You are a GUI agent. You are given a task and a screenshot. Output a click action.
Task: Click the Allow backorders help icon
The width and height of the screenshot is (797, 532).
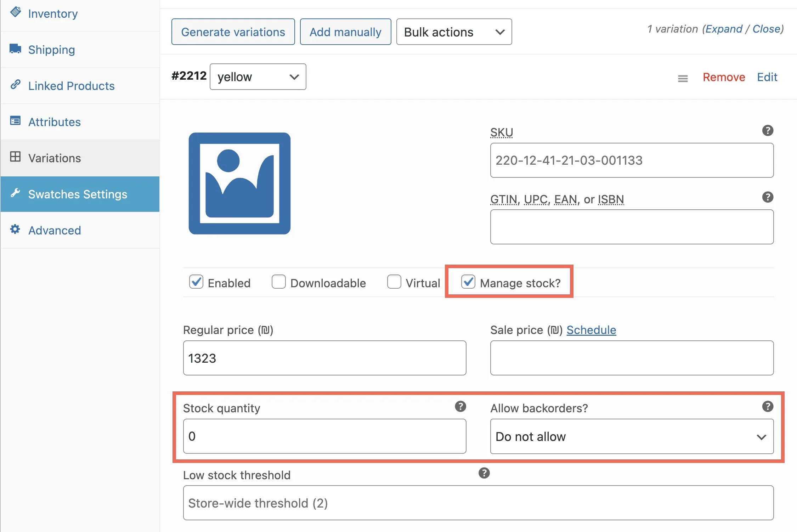[x=768, y=406]
